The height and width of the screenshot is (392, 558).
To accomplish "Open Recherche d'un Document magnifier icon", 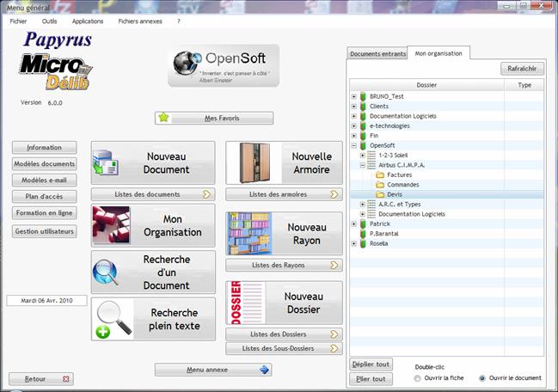I will 111,273.
